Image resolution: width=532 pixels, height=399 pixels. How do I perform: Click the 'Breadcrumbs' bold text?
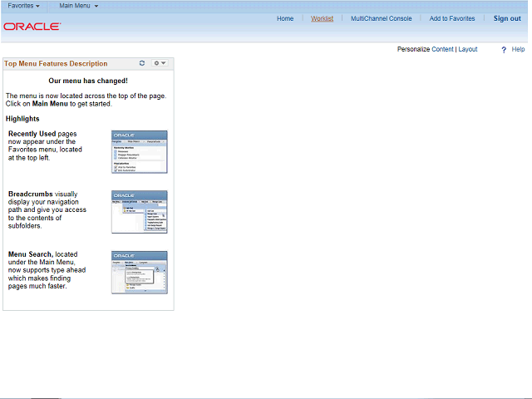point(31,194)
